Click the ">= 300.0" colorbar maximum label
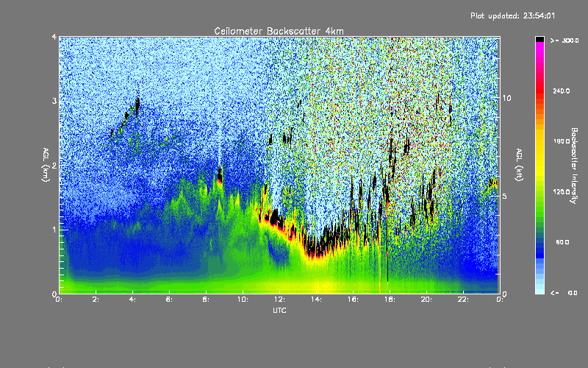This screenshot has width=588, height=368. tap(564, 40)
